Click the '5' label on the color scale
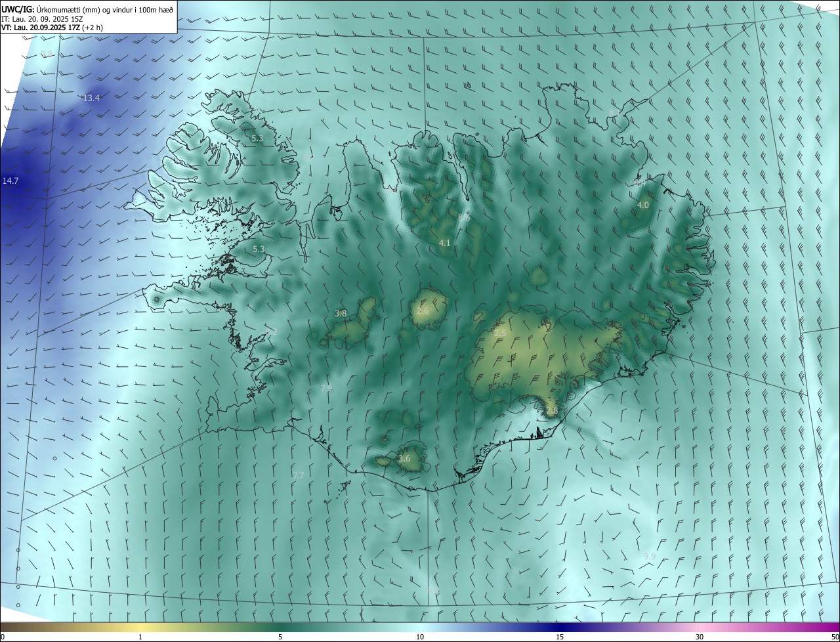The width and height of the screenshot is (840, 642). [280, 637]
